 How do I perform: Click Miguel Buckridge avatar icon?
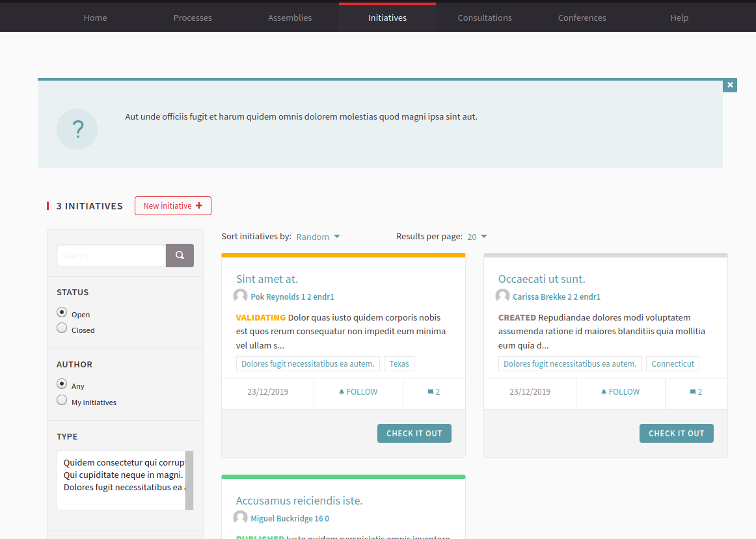[240, 518]
